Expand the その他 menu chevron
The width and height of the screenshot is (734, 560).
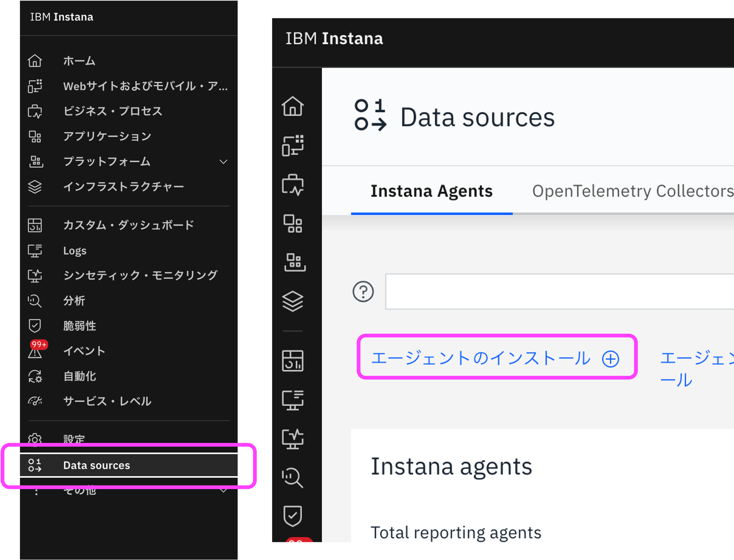click(x=223, y=490)
